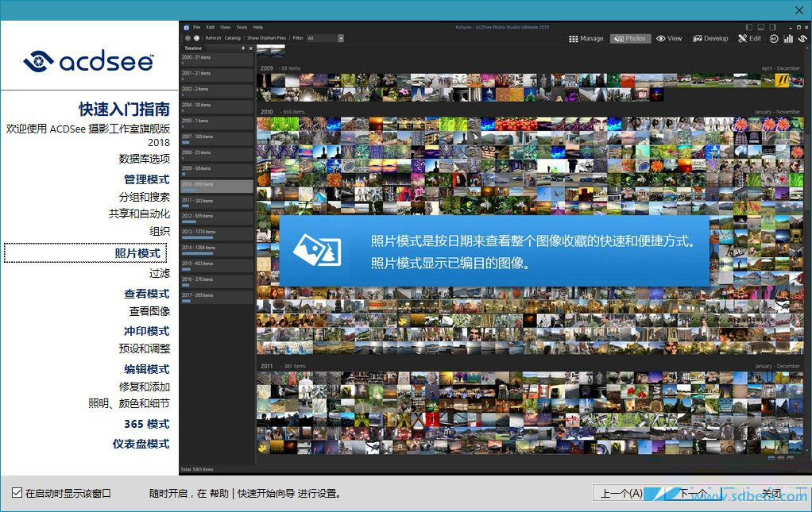Click the 关闭 close button
The image size is (812, 512).
click(x=772, y=494)
